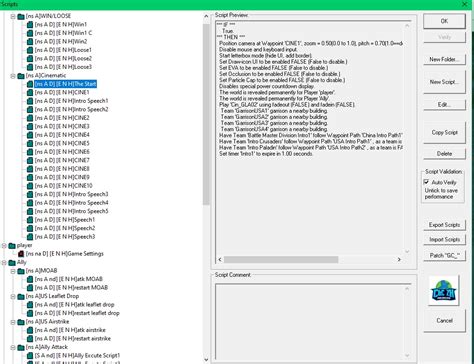Click the Delete button
Screen dimensions: 474x364
444,154
